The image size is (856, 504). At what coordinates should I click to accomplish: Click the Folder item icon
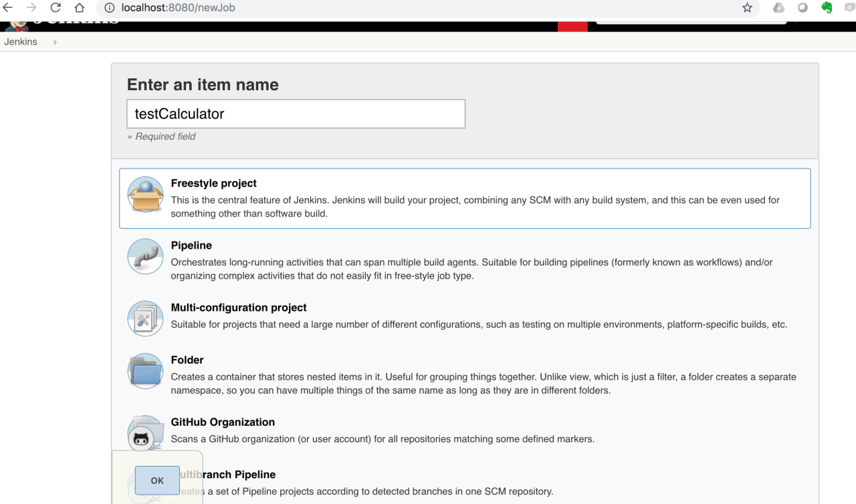pyautogui.click(x=145, y=370)
